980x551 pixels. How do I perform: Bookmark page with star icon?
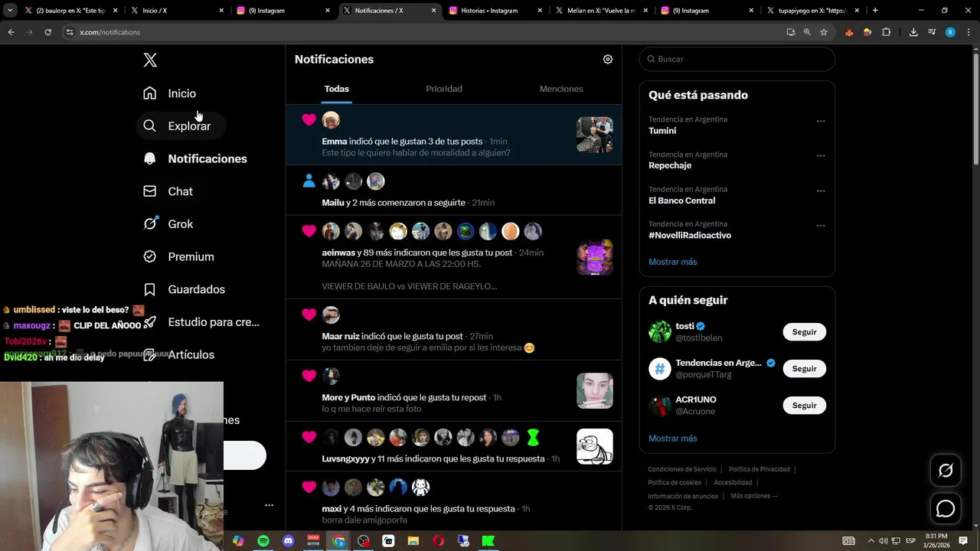(824, 32)
